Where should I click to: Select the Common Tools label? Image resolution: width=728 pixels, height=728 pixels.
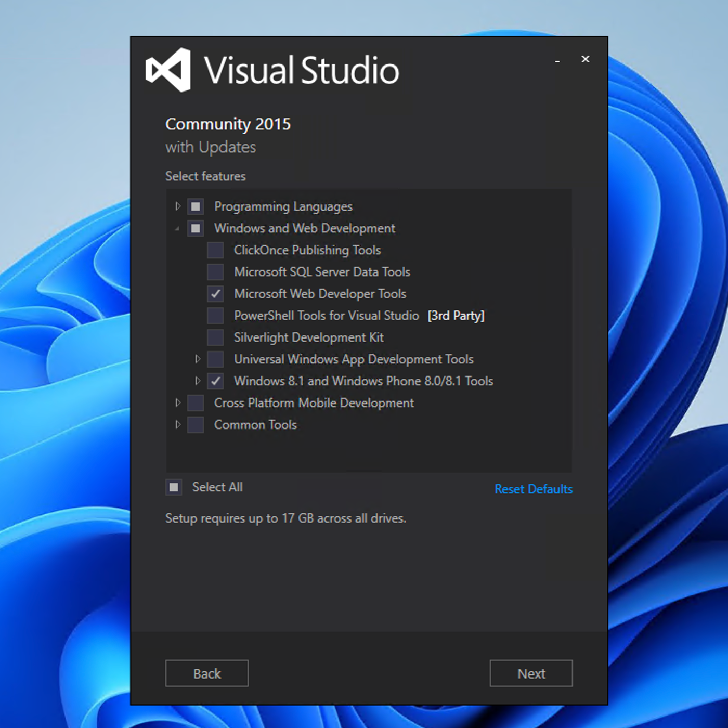coord(255,425)
